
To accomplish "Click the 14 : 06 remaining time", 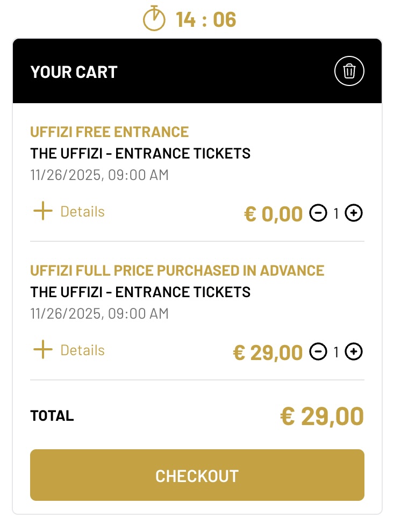I will coord(206,20).
